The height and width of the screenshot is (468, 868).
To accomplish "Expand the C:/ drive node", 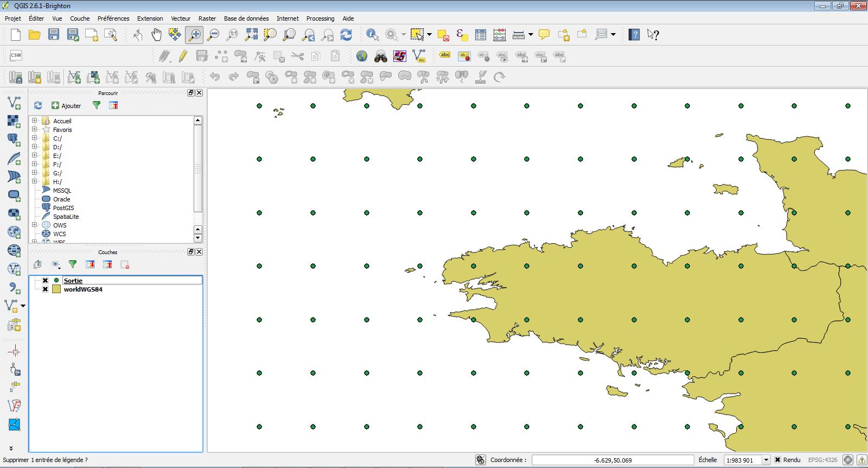I will (x=35, y=138).
